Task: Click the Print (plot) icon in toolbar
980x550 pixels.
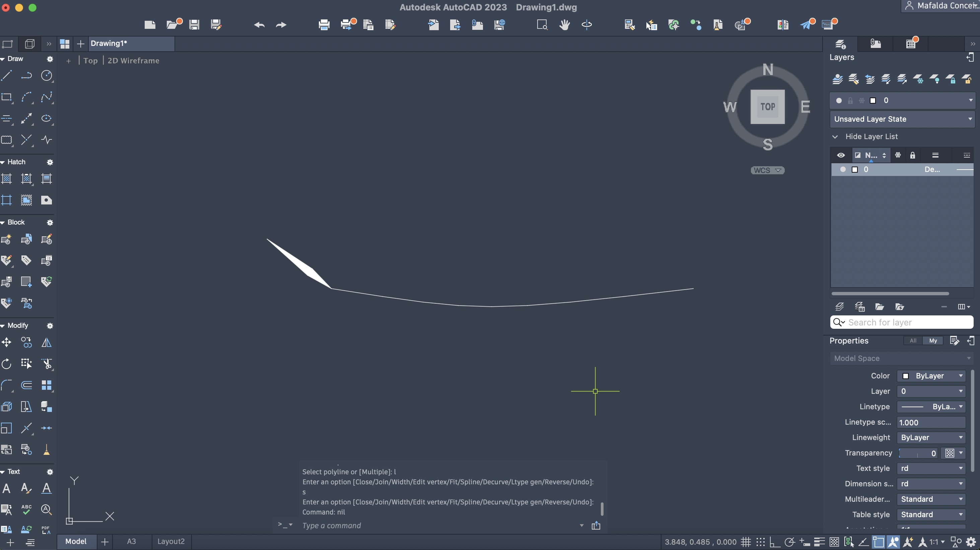Action: click(x=324, y=25)
